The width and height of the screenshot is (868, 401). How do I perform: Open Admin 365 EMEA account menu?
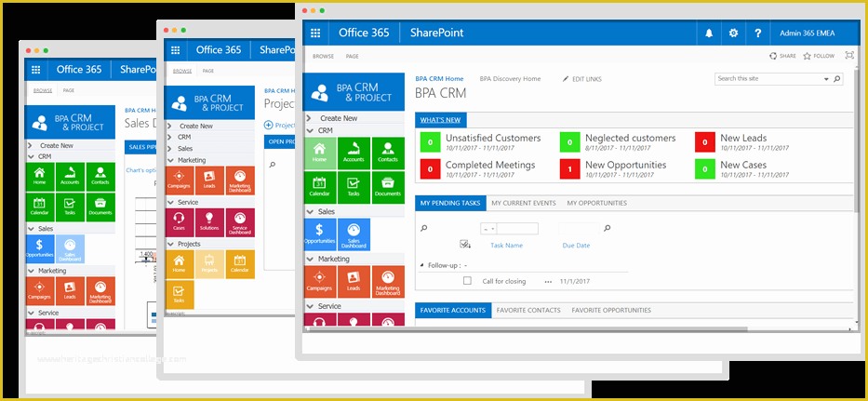pyautogui.click(x=808, y=33)
